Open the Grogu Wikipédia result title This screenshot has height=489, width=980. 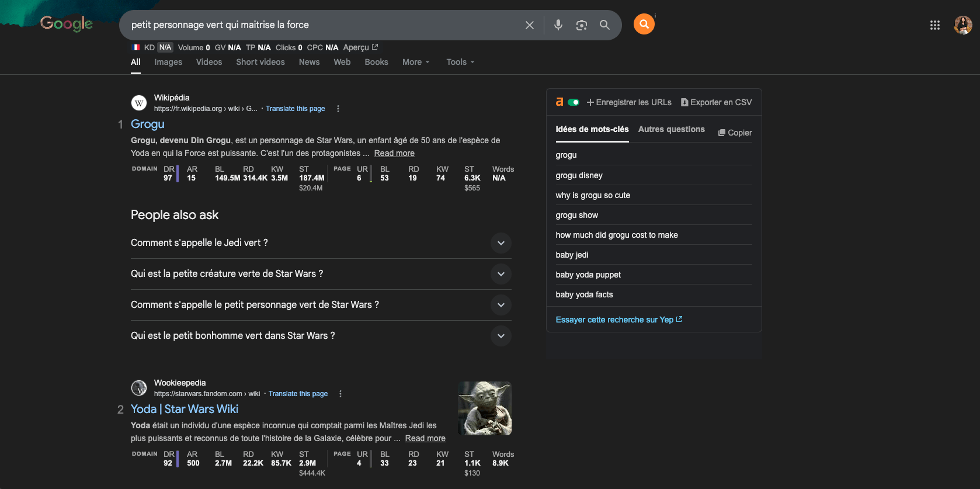tap(148, 124)
